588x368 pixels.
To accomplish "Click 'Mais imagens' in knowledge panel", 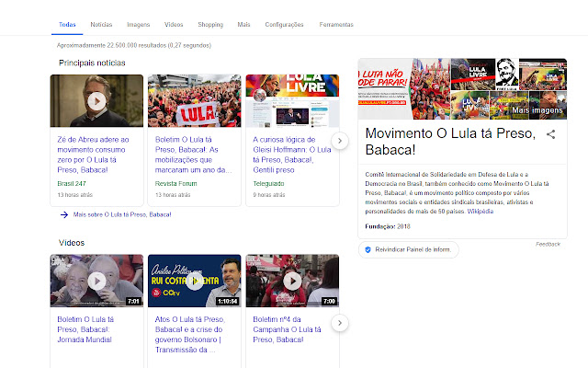I will pyautogui.click(x=537, y=110).
